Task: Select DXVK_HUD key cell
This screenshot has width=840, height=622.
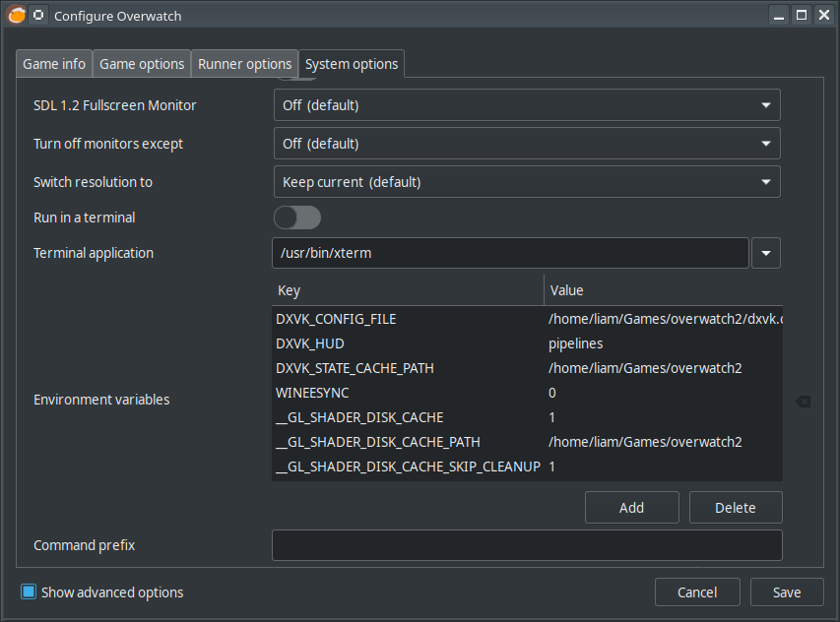Action: coord(408,343)
